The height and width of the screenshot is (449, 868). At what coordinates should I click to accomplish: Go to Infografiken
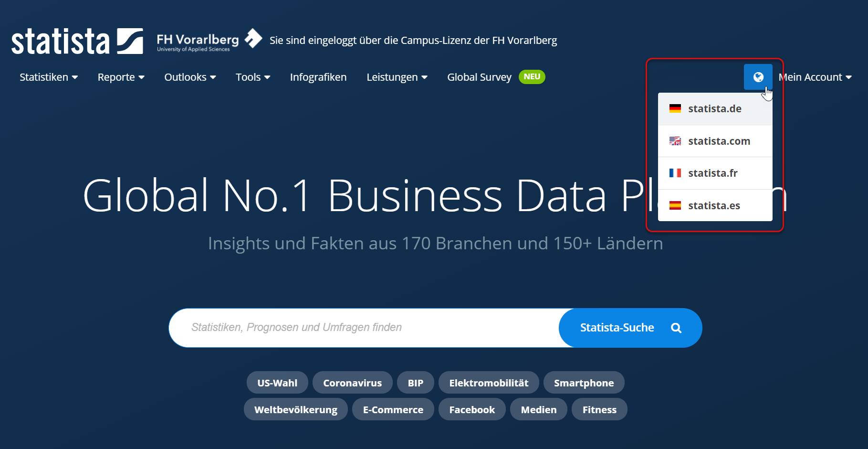318,77
